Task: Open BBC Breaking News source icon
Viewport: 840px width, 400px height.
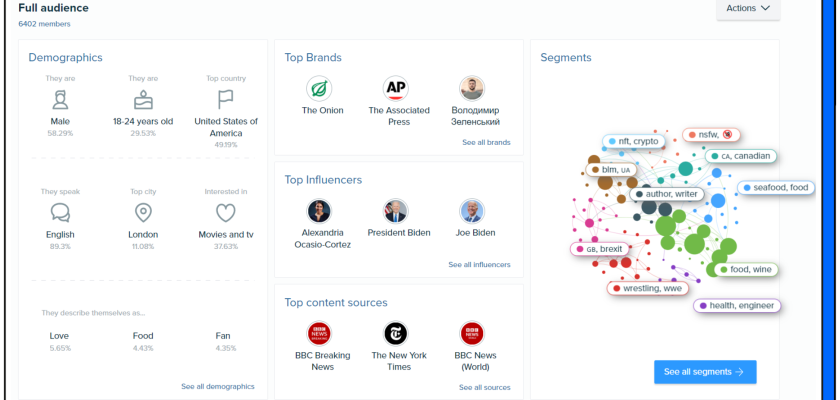Action: pyautogui.click(x=319, y=334)
